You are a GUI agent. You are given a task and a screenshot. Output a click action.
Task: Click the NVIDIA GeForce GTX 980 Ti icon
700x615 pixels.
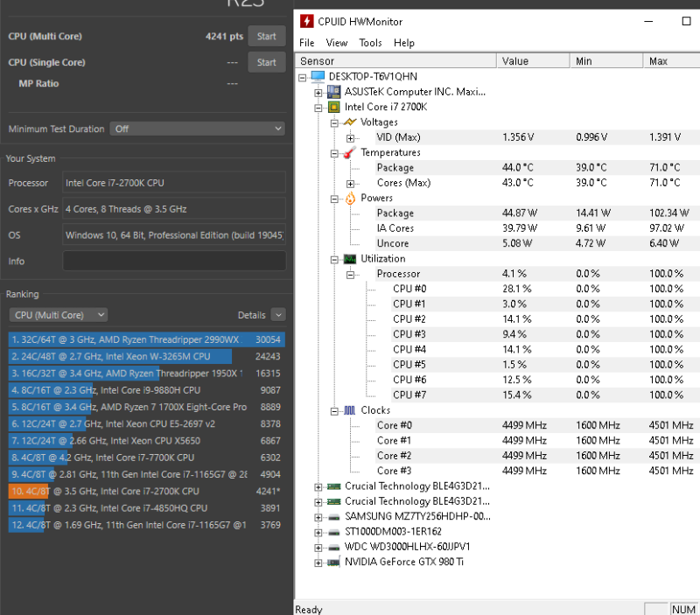pos(333,563)
